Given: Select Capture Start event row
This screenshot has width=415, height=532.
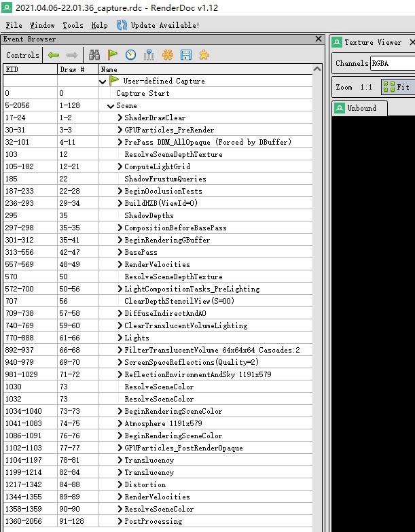Looking at the screenshot, I should (x=158, y=93).
